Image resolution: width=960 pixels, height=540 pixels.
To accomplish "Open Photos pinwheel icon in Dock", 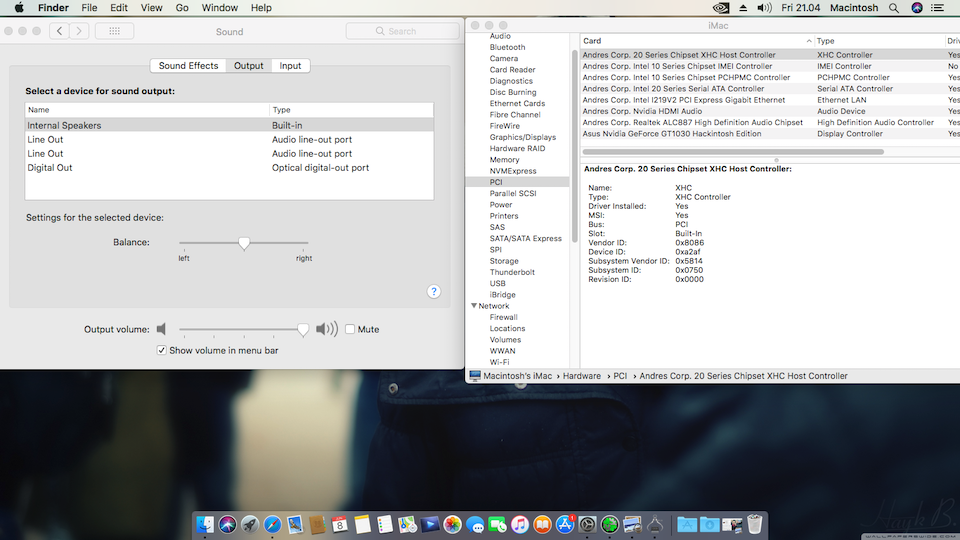I will 452,525.
